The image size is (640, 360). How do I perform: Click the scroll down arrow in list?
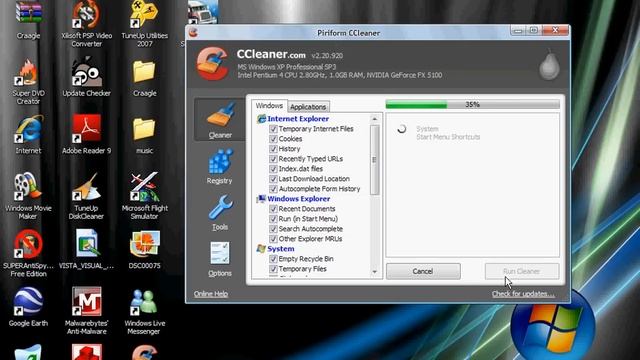374,272
